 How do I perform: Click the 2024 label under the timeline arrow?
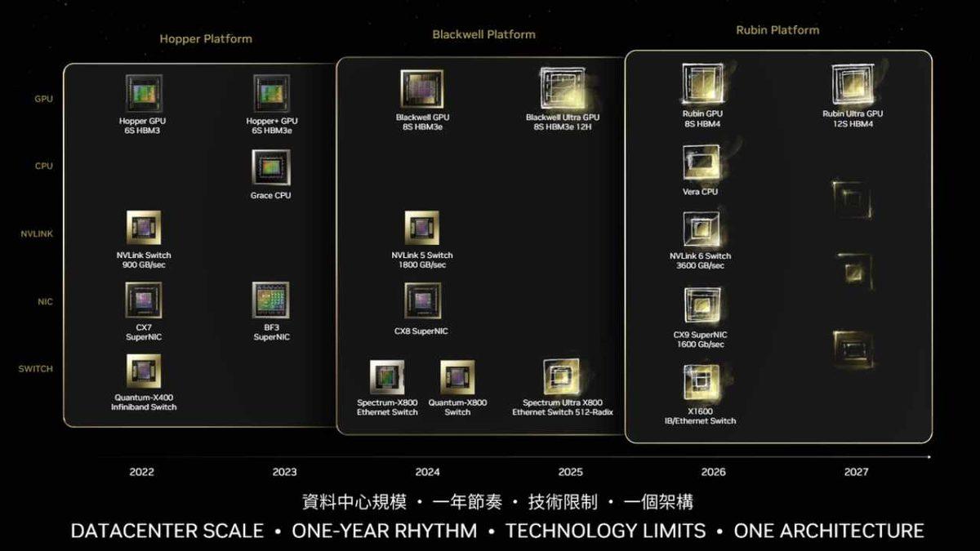[x=429, y=471]
